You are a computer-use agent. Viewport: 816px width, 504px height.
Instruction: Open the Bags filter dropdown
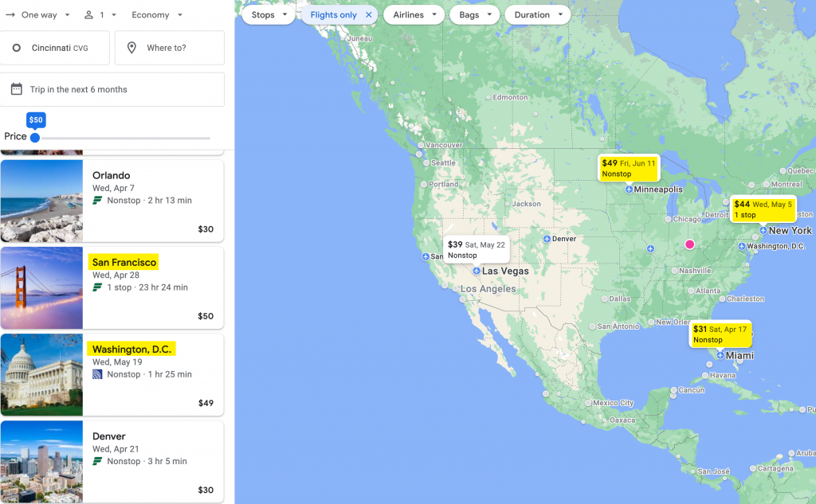click(x=475, y=15)
